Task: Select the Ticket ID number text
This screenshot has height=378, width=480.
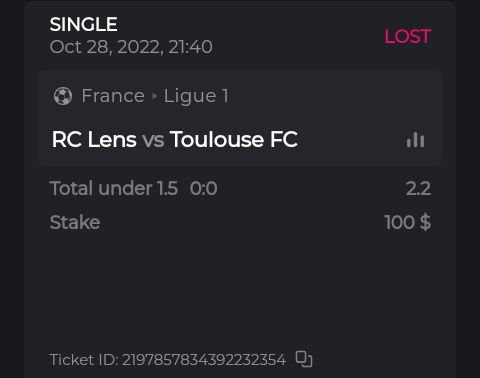Action: click(x=204, y=360)
